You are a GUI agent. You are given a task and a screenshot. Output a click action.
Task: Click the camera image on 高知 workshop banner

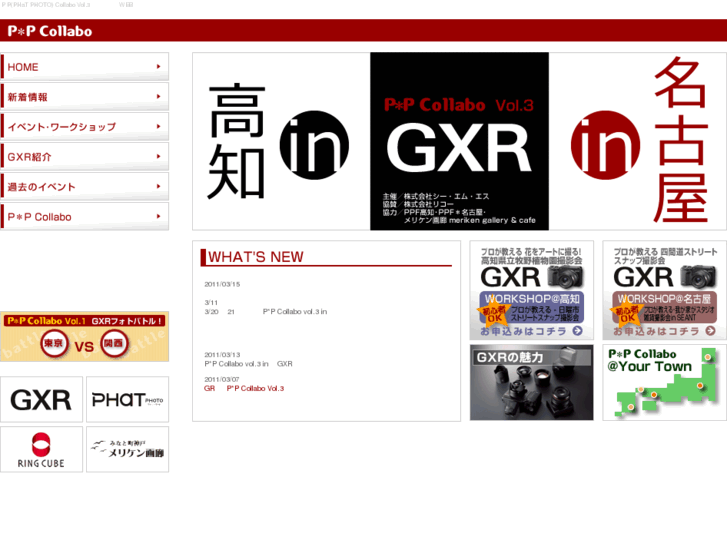[565, 277]
